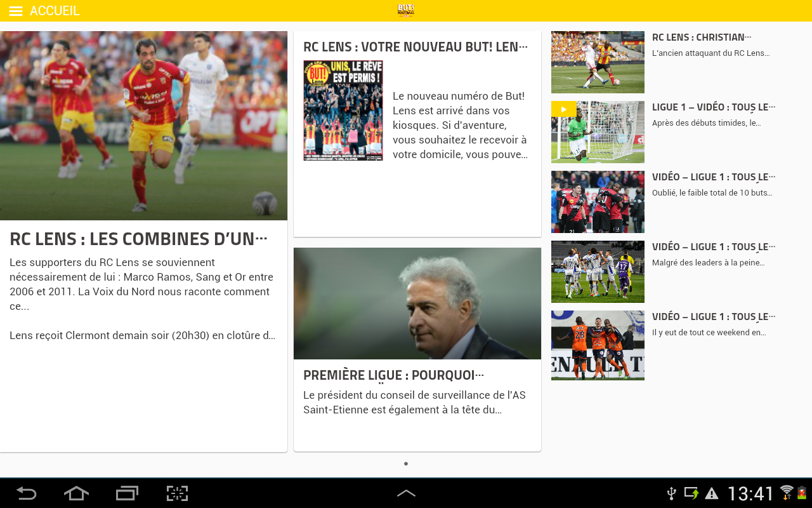Tap 'L'ancien attaquant du RC Lens…' text

click(x=710, y=53)
